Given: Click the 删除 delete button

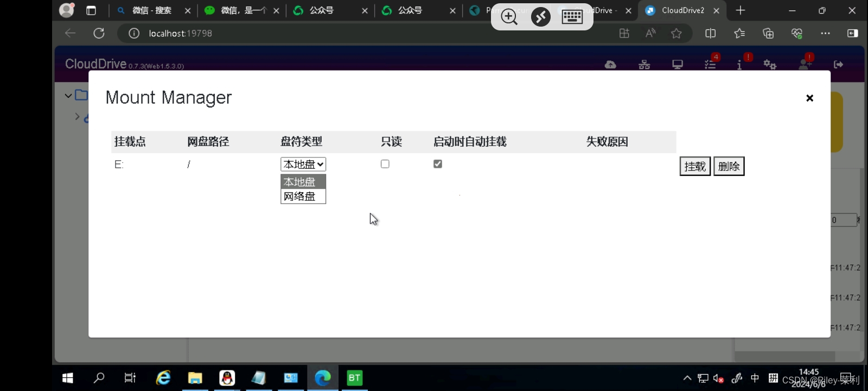Looking at the screenshot, I should pos(729,166).
